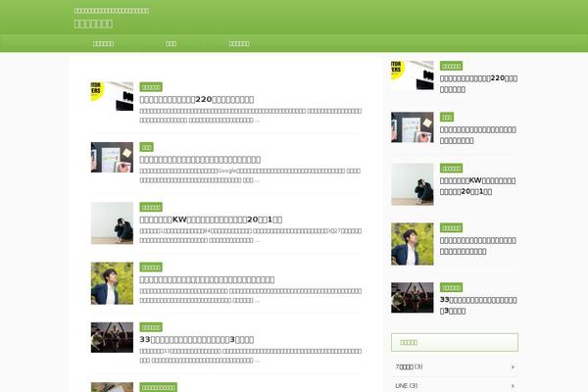
Task: Click sidebar category tag above "220" title
Action: click(x=451, y=66)
